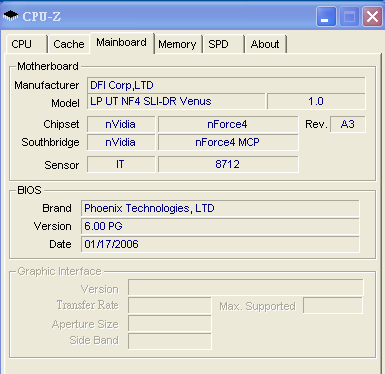
Task: Select the chipset name nForce4
Action: pos(228,124)
